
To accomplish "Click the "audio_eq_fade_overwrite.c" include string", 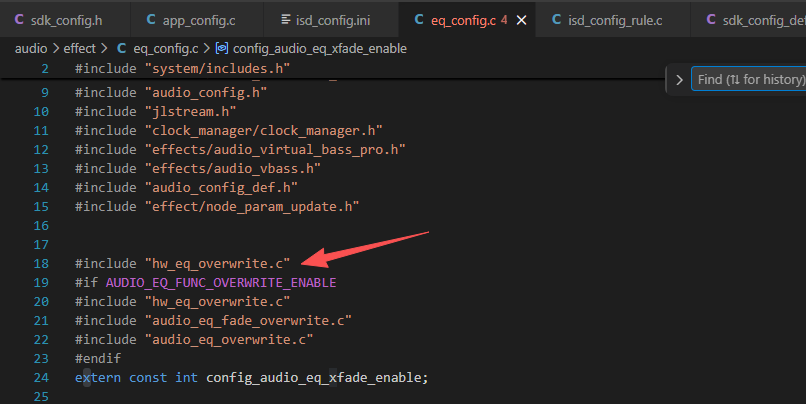I will (x=248, y=321).
